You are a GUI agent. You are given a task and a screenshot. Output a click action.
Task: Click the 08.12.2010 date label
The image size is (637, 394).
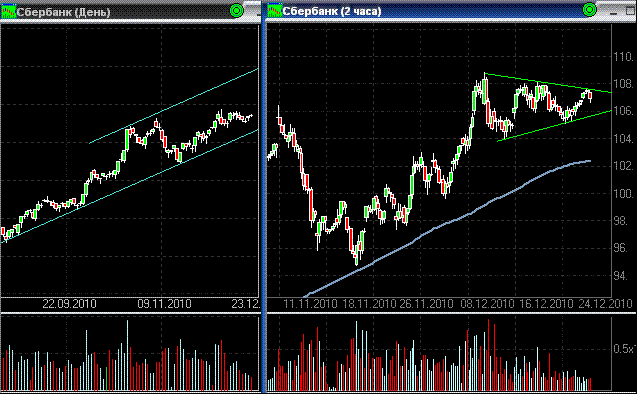[x=488, y=304]
